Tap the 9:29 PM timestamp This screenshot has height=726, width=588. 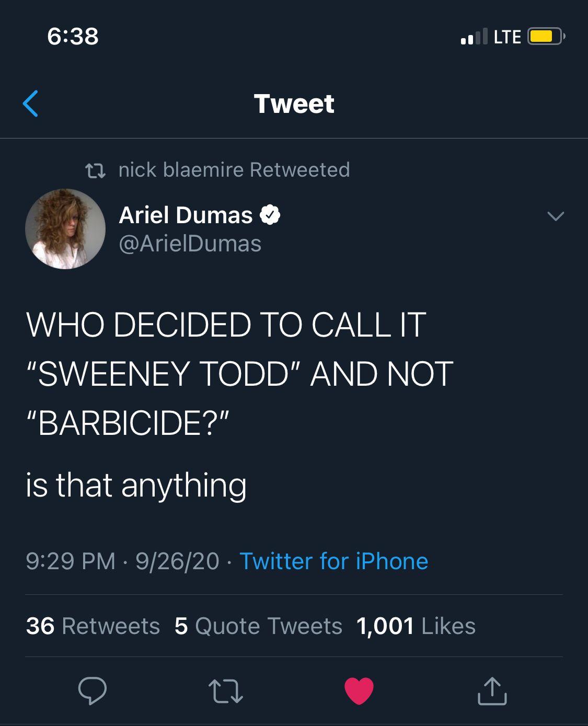pyautogui.click(x=71, y=561)
